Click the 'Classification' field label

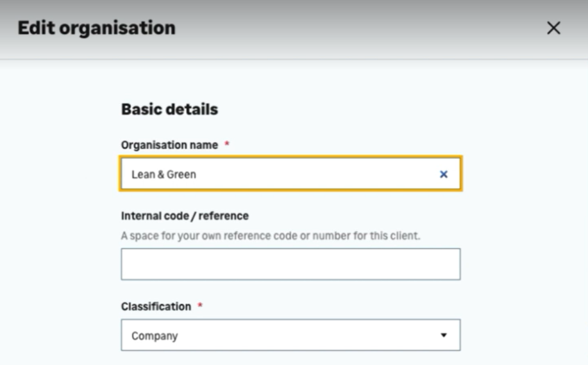pyautogui.click(x=156, y=307)
